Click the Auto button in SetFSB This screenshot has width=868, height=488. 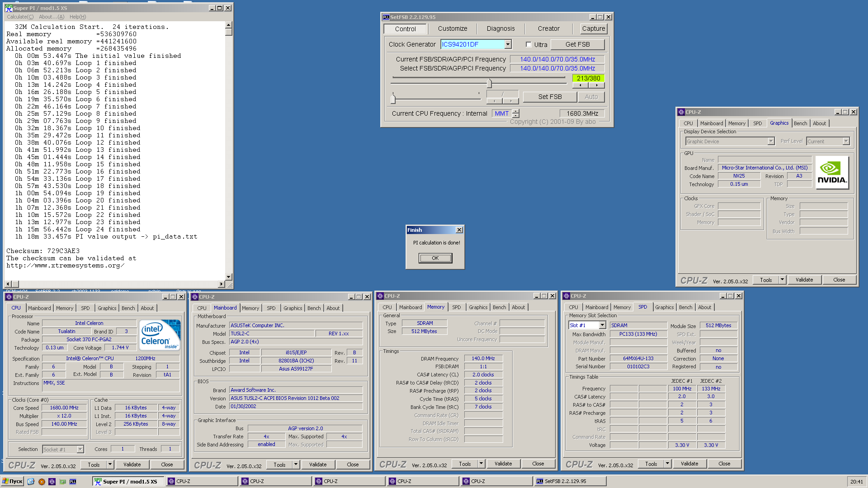click(x=591, y=97)
